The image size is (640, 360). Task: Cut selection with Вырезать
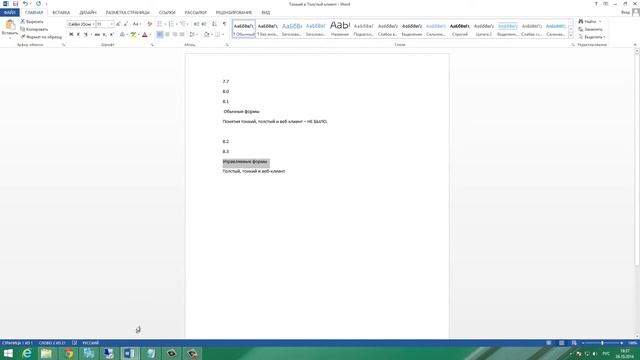(x=32, y=21)
